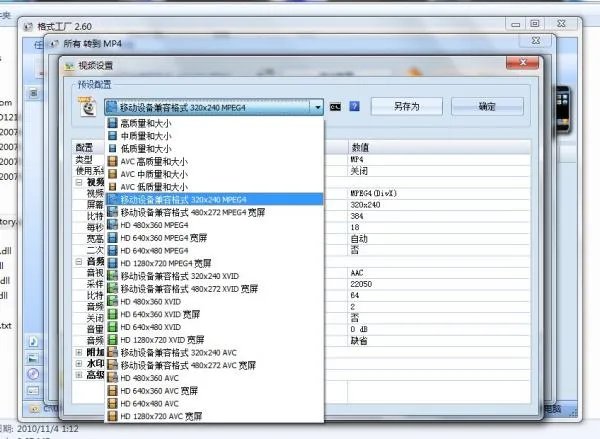Select HD 480x360 MPEG4 option

(214, 225)
